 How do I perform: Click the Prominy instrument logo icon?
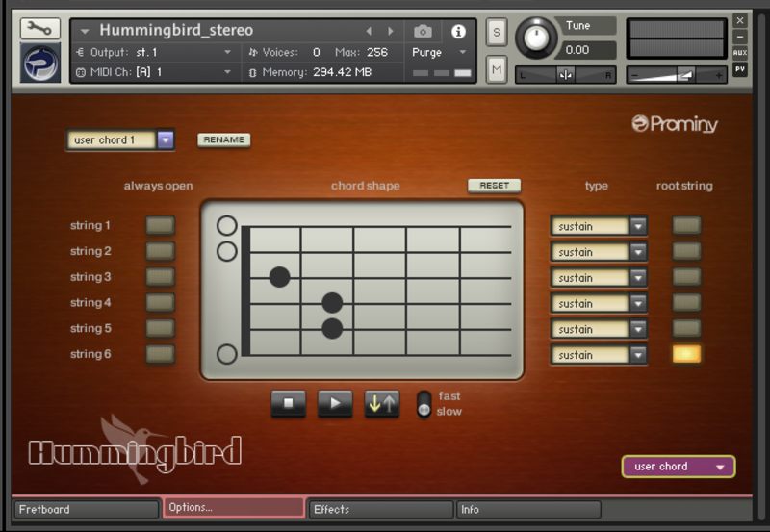click(40, 63)
